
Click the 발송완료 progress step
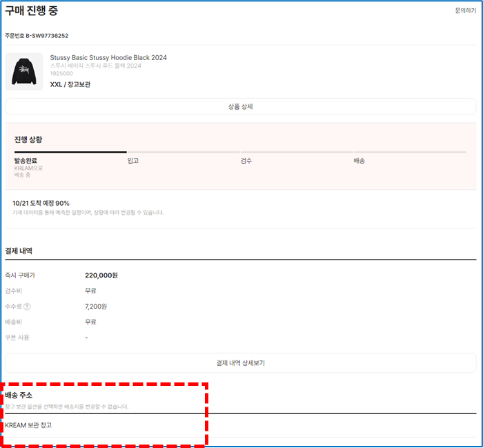(26, 161)
